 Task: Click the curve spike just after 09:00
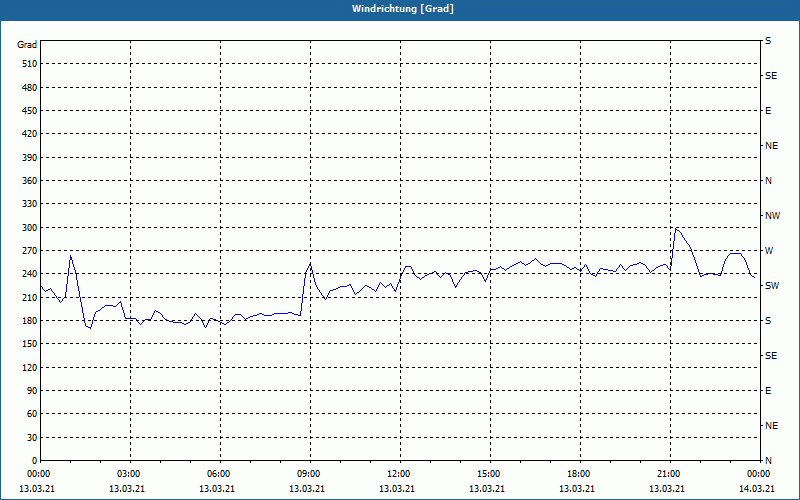[x=310, y=264]
